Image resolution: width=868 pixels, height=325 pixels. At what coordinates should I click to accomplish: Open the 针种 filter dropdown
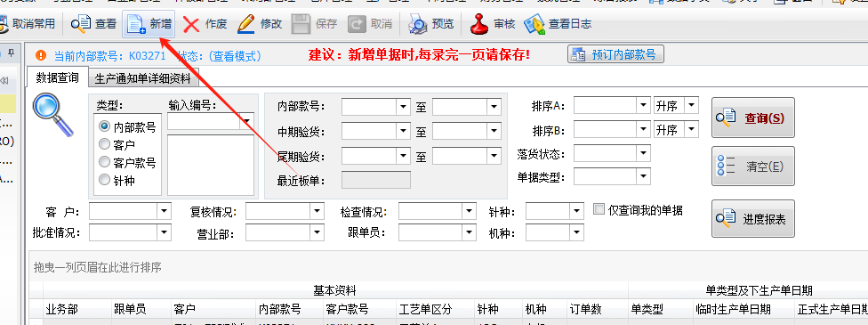pyautogui.click(x=577, y=211)
